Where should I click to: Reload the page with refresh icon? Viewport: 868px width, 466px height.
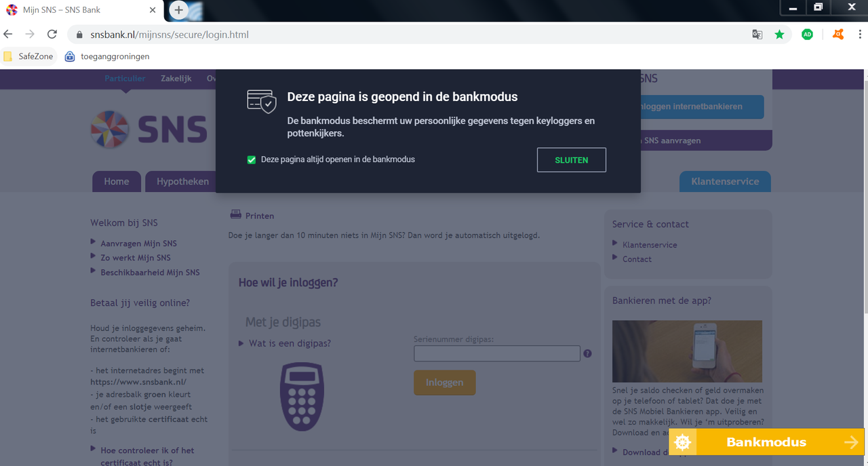pyautogui.click(x=52, y=34)
